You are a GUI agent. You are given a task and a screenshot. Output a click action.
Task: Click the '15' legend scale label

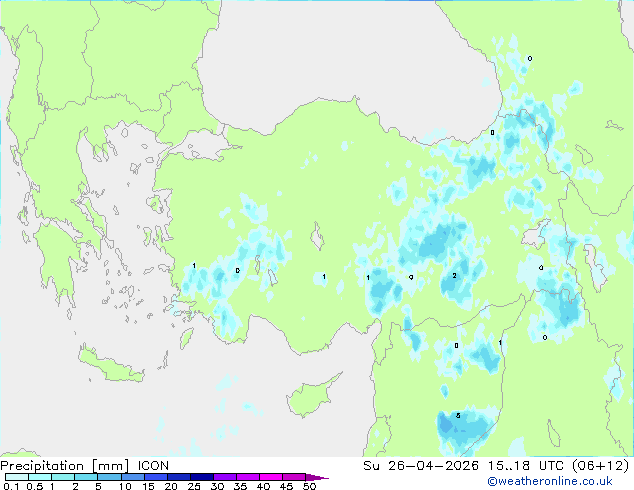click(x=148, y=486)
